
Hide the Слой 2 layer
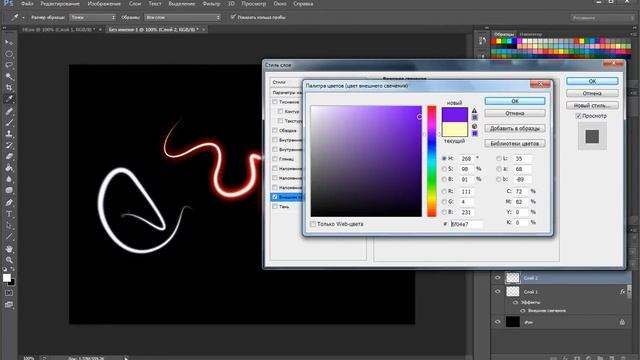498,278
